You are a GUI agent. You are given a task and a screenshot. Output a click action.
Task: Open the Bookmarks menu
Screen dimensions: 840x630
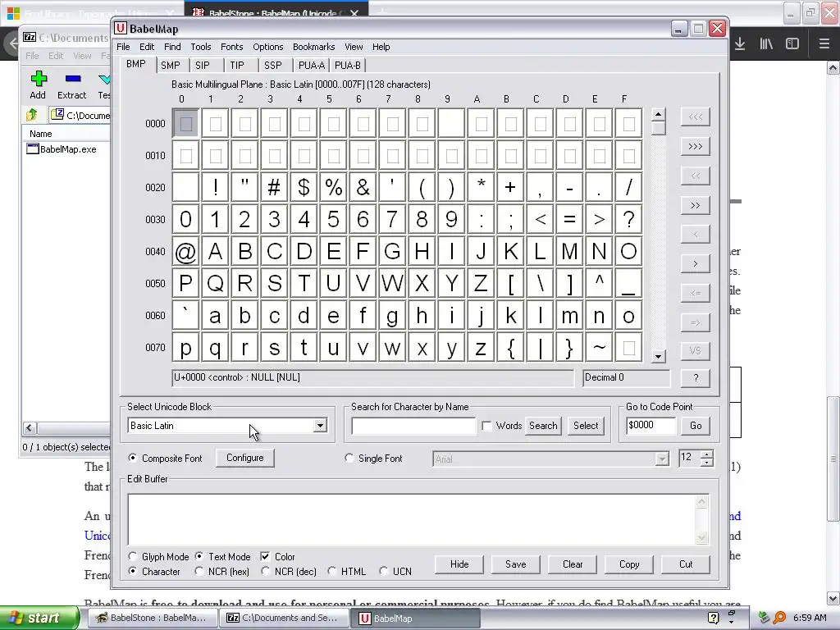(x=313, y=47)
